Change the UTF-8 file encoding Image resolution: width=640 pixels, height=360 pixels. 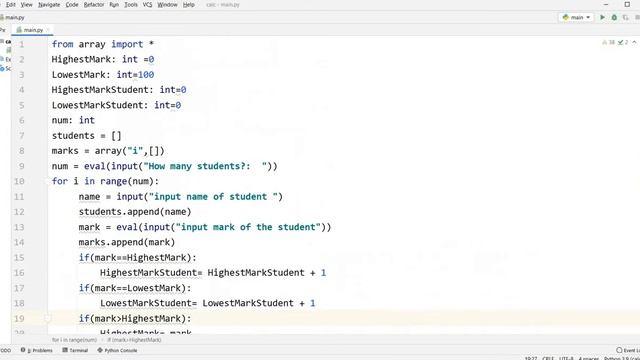click(x=566, y=358)
